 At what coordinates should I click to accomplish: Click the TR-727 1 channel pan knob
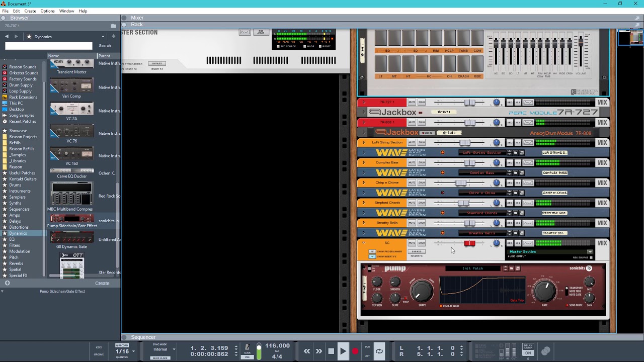click(497, 102)
